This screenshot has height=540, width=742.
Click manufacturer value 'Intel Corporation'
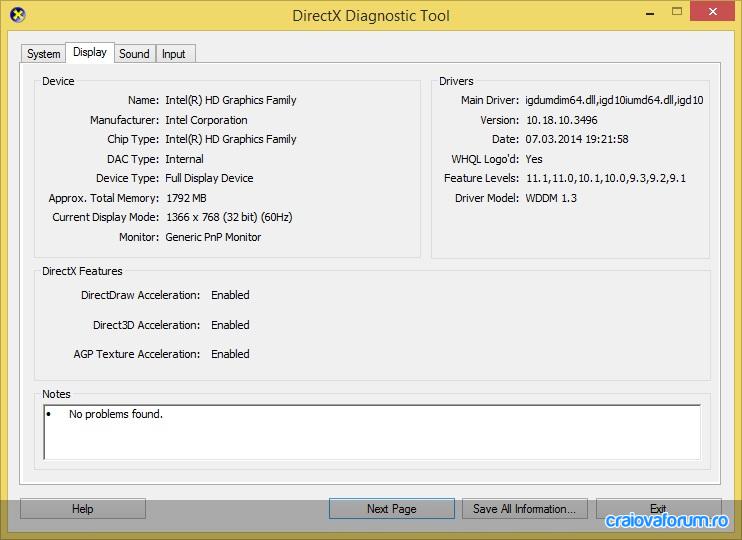point(206,120)
